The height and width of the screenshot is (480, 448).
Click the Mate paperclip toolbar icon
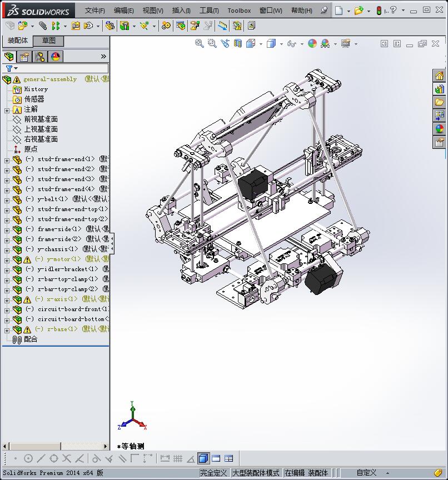(x=43, y=26)
